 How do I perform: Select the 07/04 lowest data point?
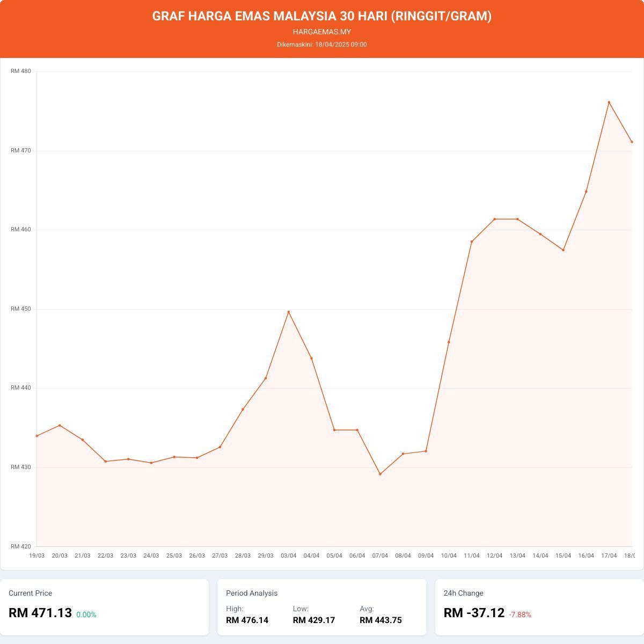point(380,474)
